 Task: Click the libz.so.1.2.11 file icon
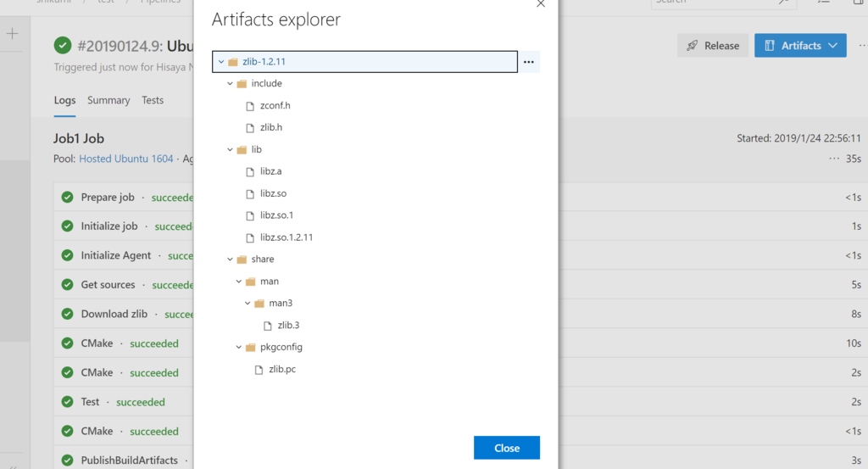(x=250, y=237)
